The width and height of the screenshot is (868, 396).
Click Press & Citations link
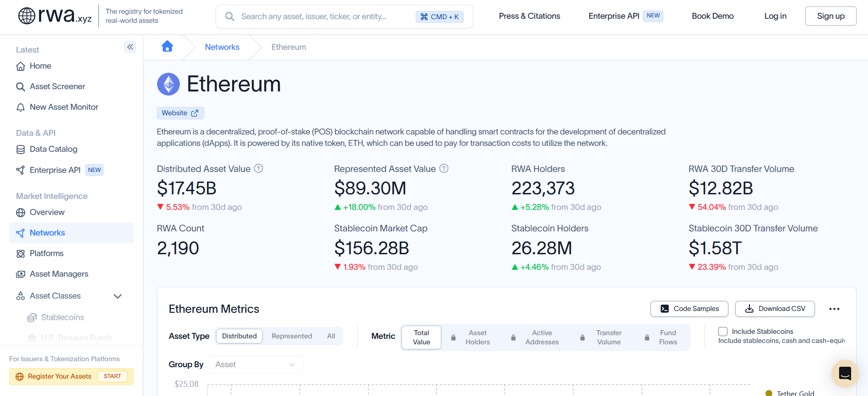530,16
